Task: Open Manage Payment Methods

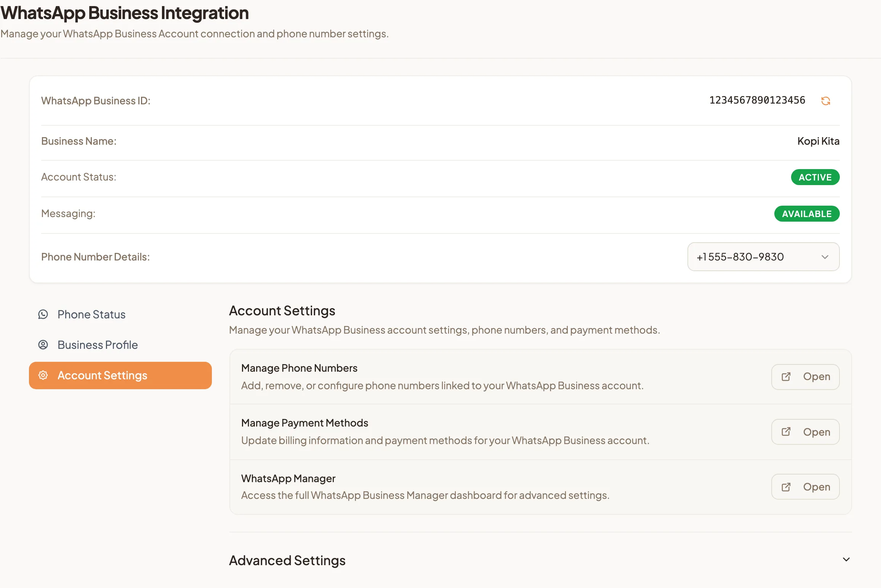Action: tap(805, 431)
